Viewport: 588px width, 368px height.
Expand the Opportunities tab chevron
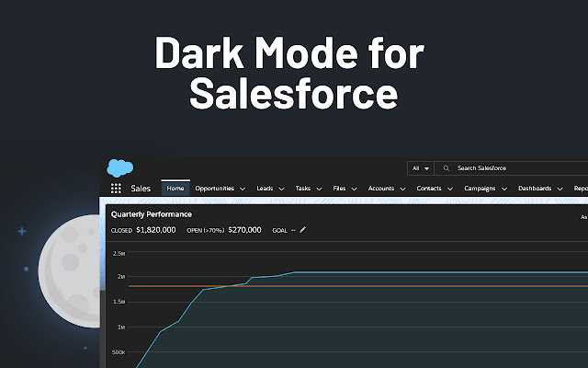pyautogui.click(x=243, y=189)
